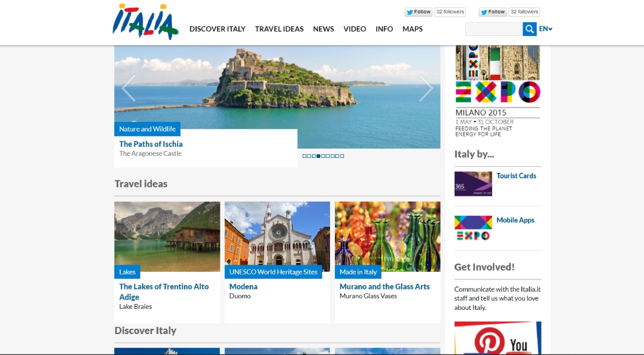Open the Pinterest banner image
This screenshot has height=355, width=644.
click(497, 338)
